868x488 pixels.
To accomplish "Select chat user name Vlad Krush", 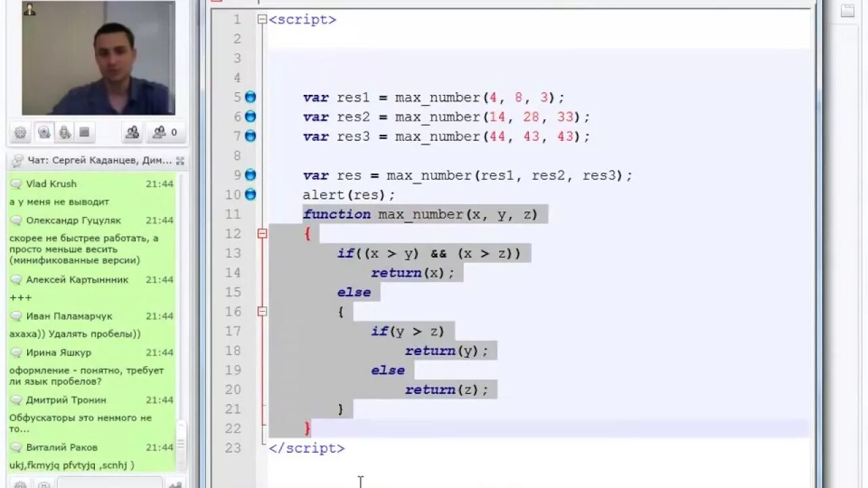I will point(52,184).
